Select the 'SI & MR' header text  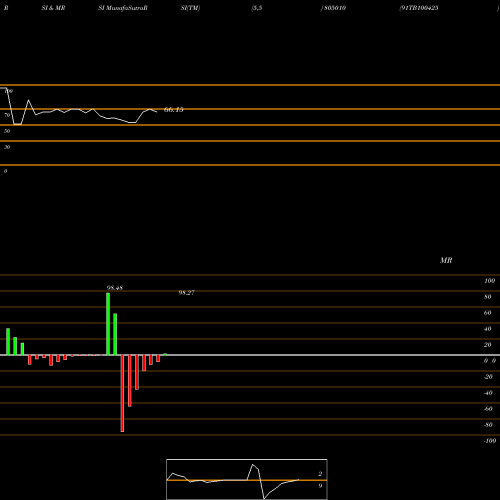click(53, 8)
